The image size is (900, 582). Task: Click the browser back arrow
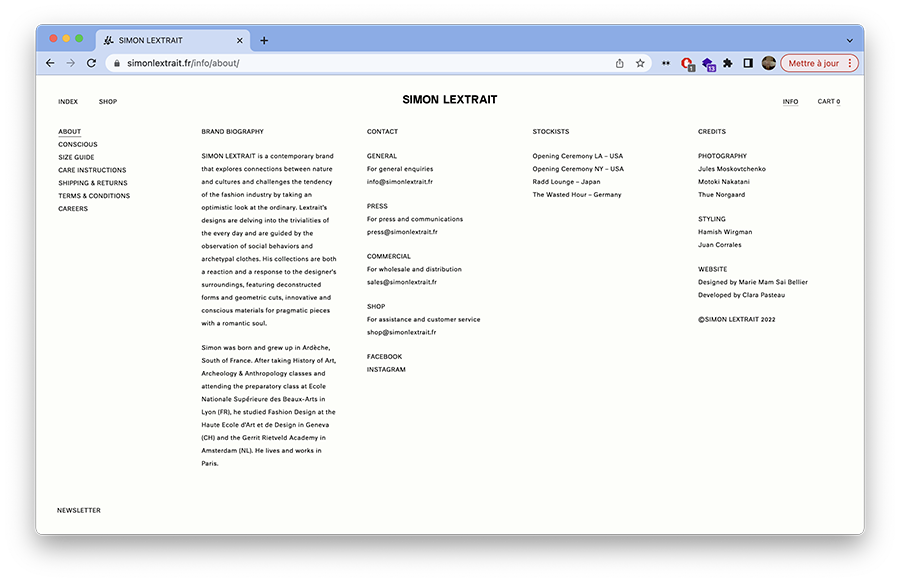(50, 63)
